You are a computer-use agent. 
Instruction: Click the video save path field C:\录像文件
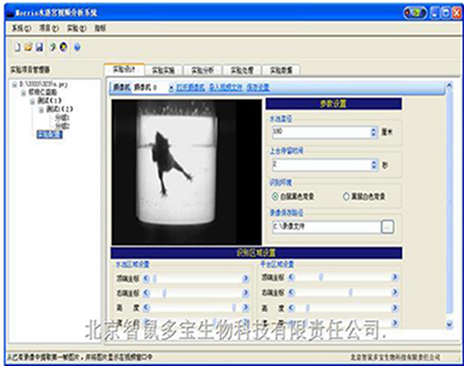click(x=326, y=227)
